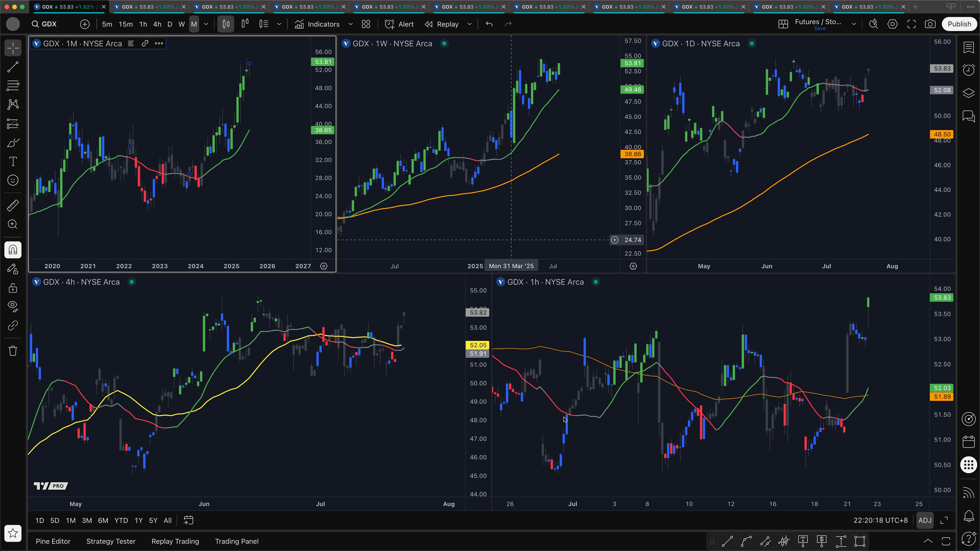Screen dimensions: 980x551
Task: Select the ruler measure tool
Action: coord(13,205)
